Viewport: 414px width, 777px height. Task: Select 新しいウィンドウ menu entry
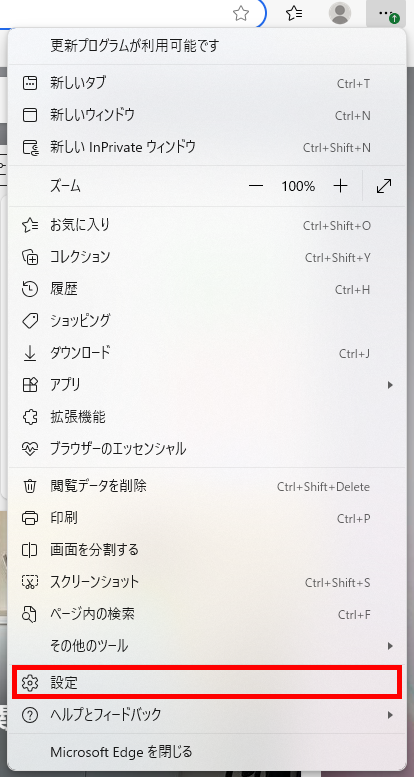(x=207, y=115)
